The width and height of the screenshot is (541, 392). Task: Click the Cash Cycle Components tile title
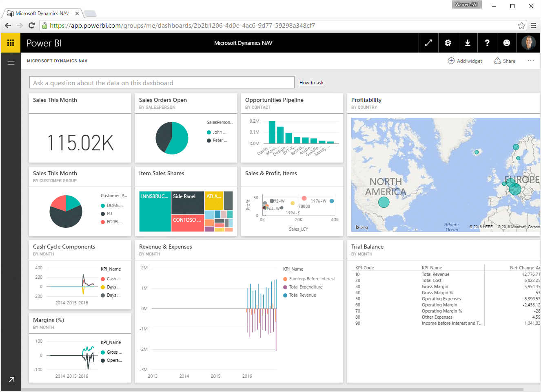[x=64, y=247]
